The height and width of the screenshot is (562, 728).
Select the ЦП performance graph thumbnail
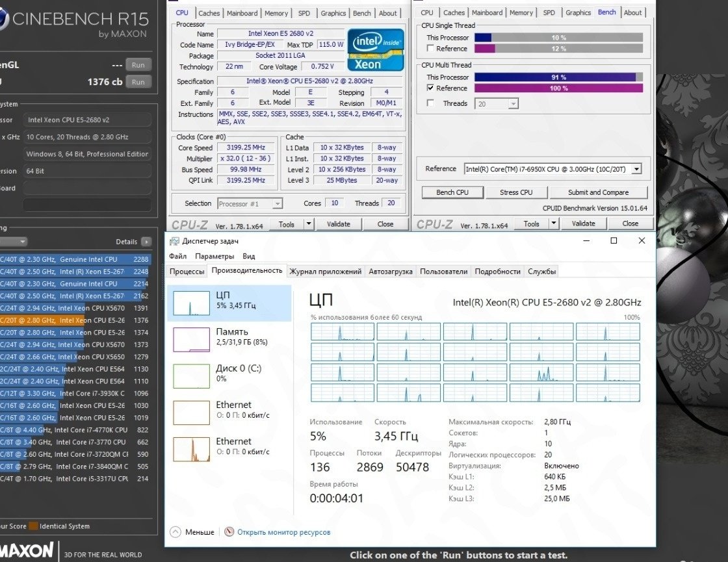coord(191,303)
